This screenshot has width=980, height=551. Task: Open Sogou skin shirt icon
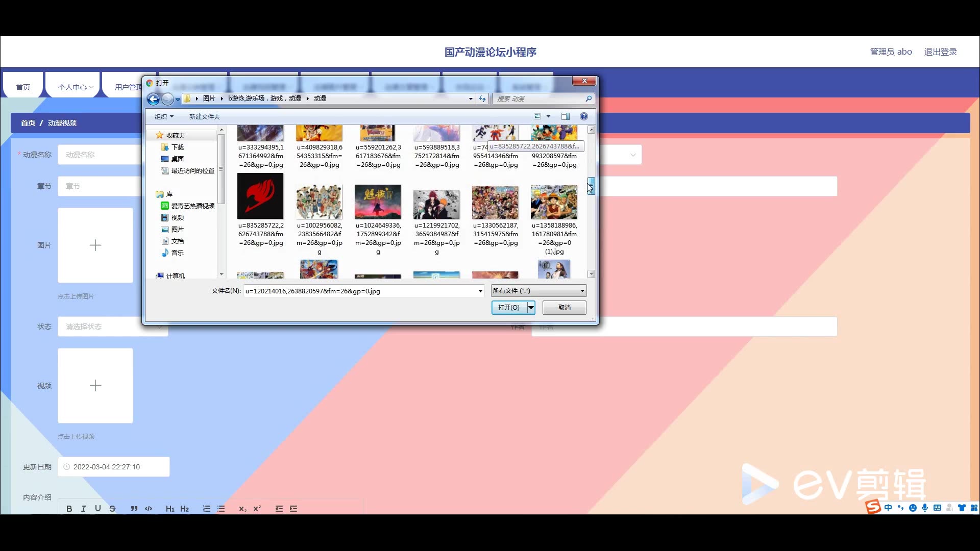962,508
